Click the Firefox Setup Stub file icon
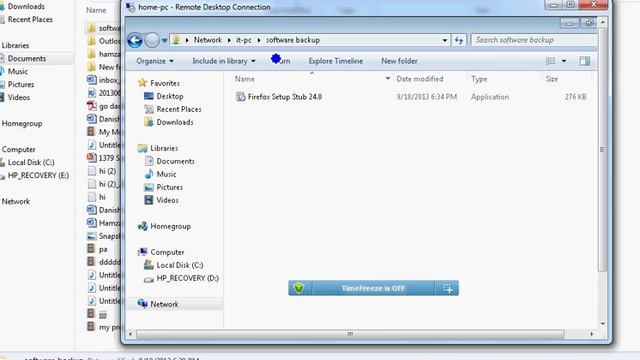 [x=240, y=97]
